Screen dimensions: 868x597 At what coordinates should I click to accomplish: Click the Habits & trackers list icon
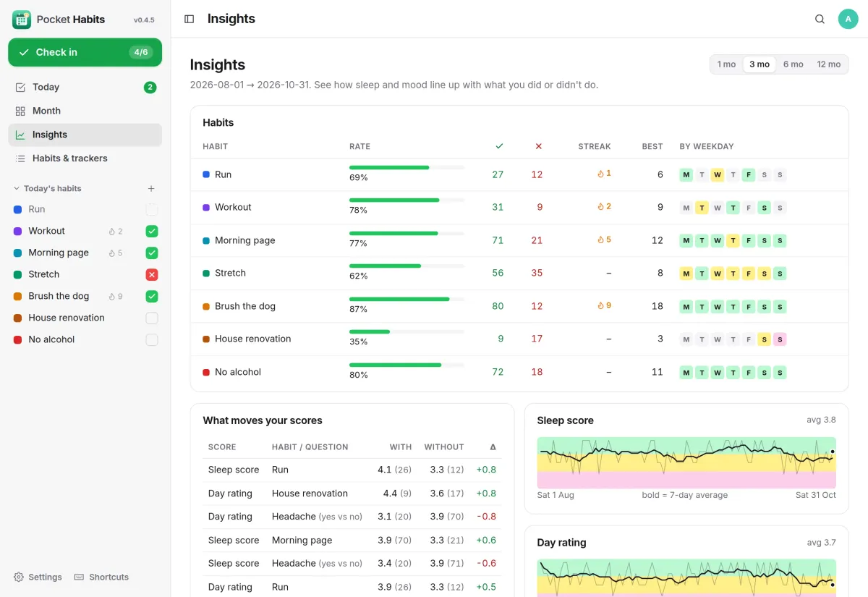[20, 158]
